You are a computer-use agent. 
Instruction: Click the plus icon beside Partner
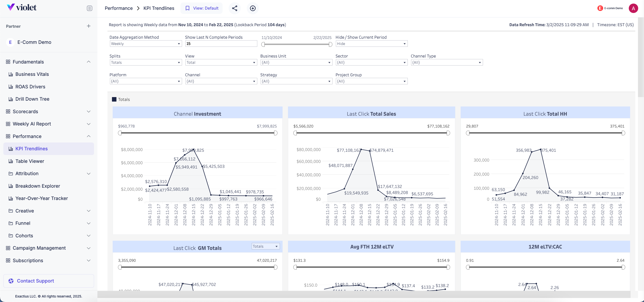click(x=88, y=26)
